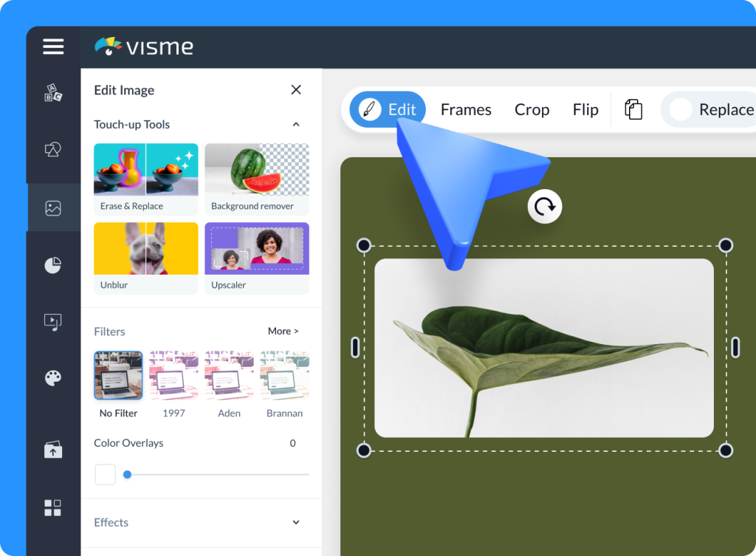Click More to see all Filters
Screen dimensions: 756x556
click(283, 331)
